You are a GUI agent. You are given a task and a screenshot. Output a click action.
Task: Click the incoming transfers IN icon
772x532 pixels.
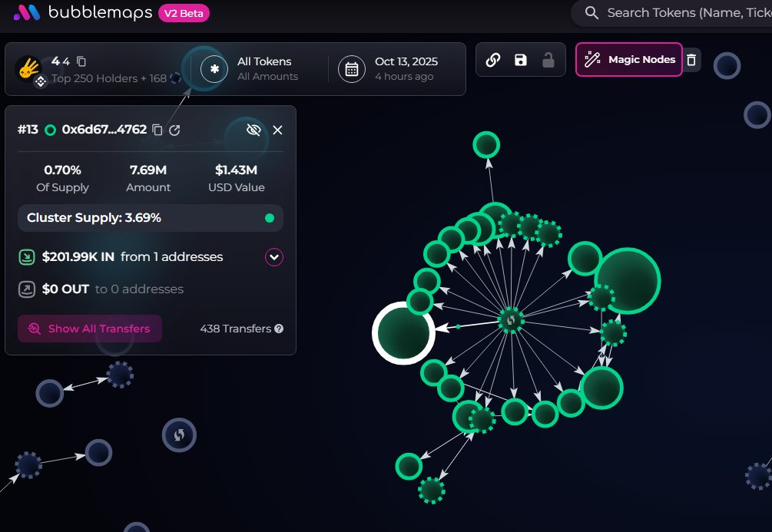click(x=27, y=257)
